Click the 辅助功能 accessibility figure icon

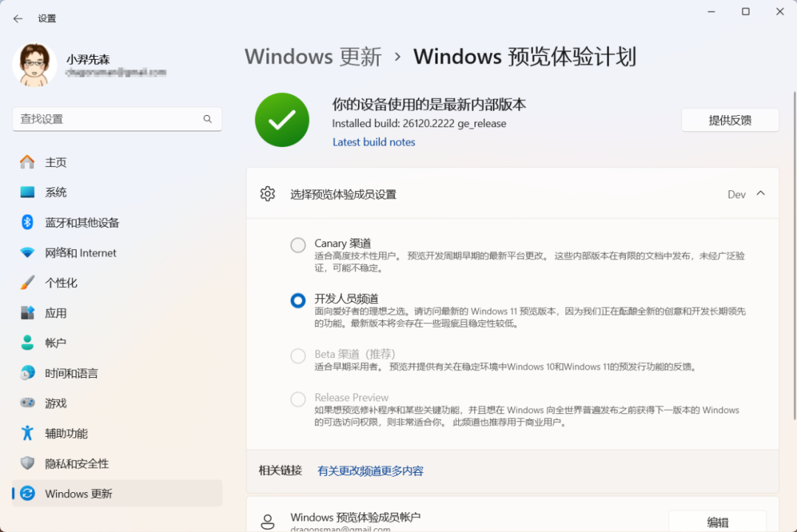(27, 433)
